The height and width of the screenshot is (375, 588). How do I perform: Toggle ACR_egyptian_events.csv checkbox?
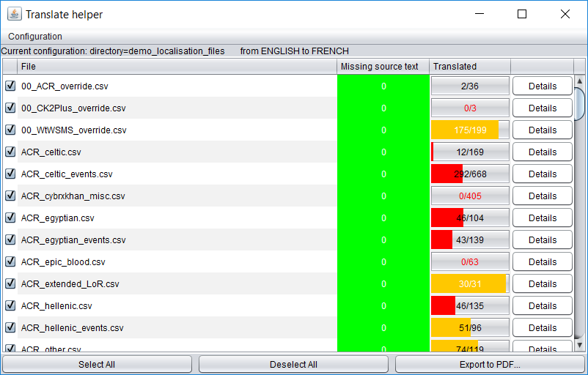10,240
